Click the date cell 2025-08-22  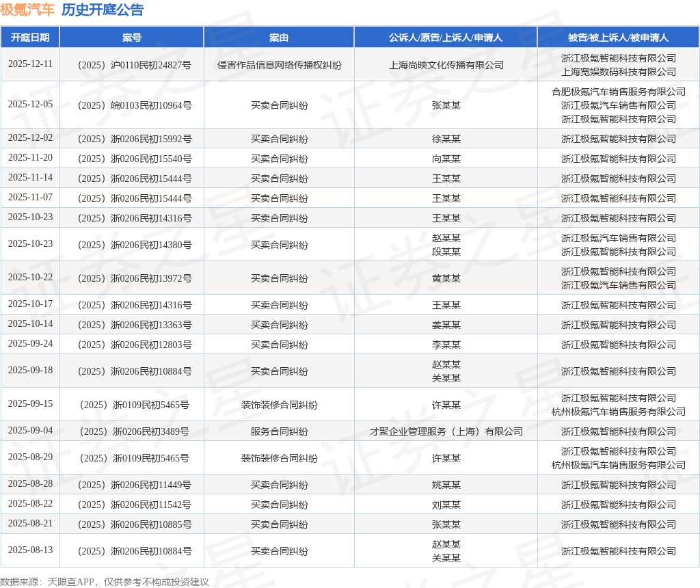[x=30, y=503]
